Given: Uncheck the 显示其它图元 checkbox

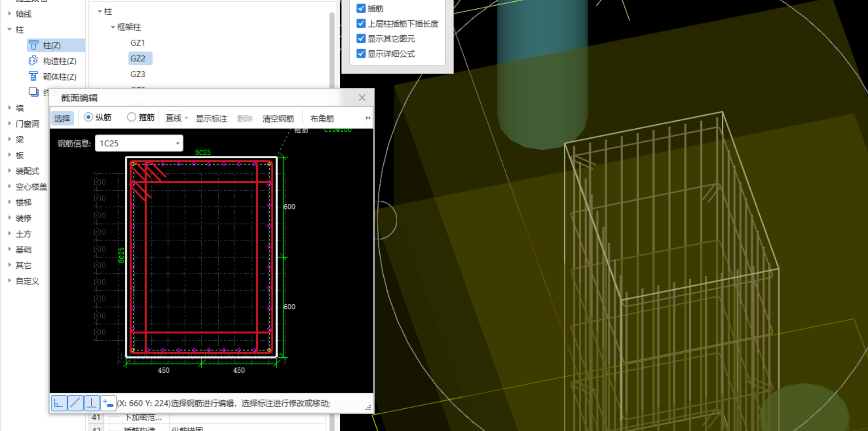Looking at the screenshot, I should click(x=361, y=38).
